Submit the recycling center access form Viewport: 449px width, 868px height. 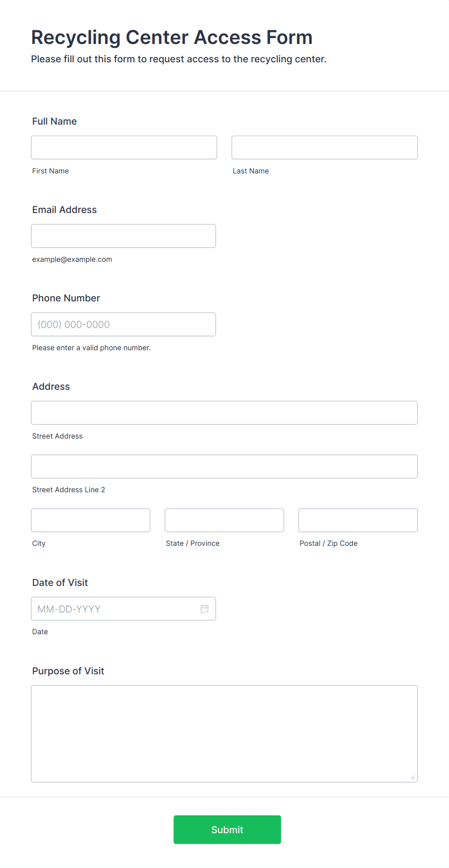click(x=227, y=829)
